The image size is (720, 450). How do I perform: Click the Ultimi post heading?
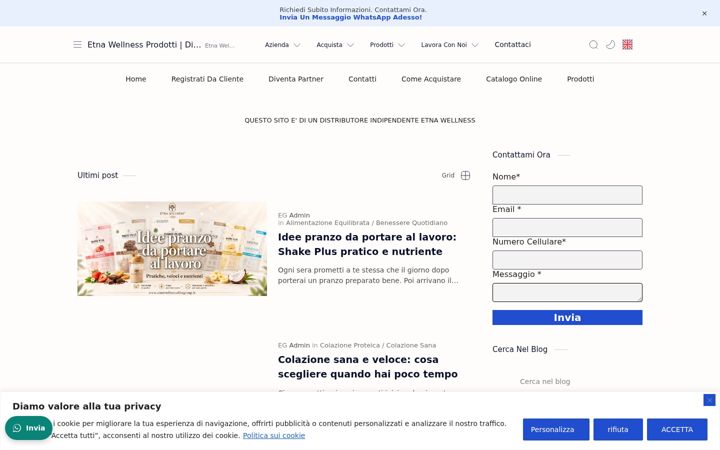[x=97, y=175]
